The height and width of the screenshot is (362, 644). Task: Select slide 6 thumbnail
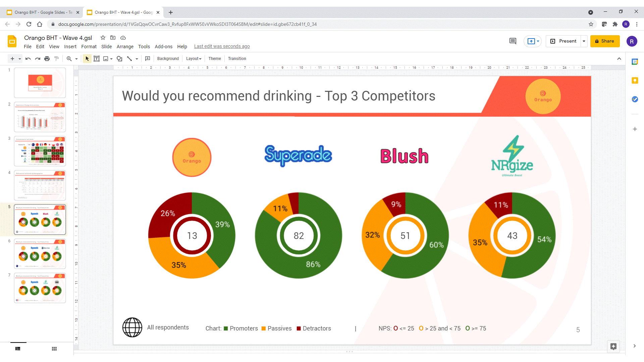40,254
